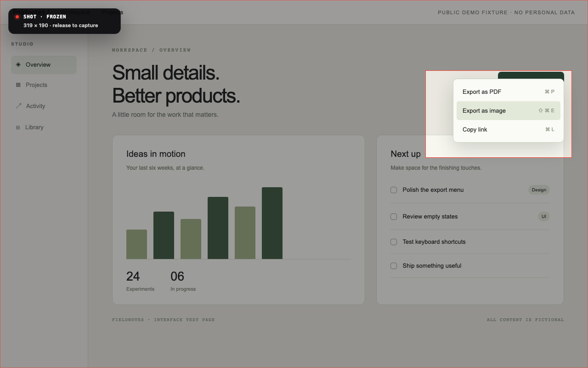Click the red recording dot in the shot HUD
Screen dimensions: 588x368
pyautogui.click(x=17, y=17)
